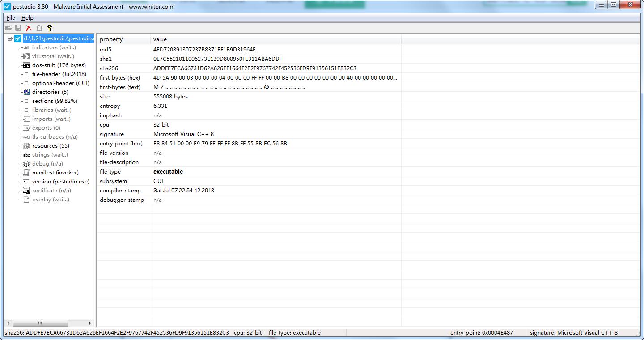Click the yellow question mark help icon
This screenshot has width=644, height=340.
(50, 28)
